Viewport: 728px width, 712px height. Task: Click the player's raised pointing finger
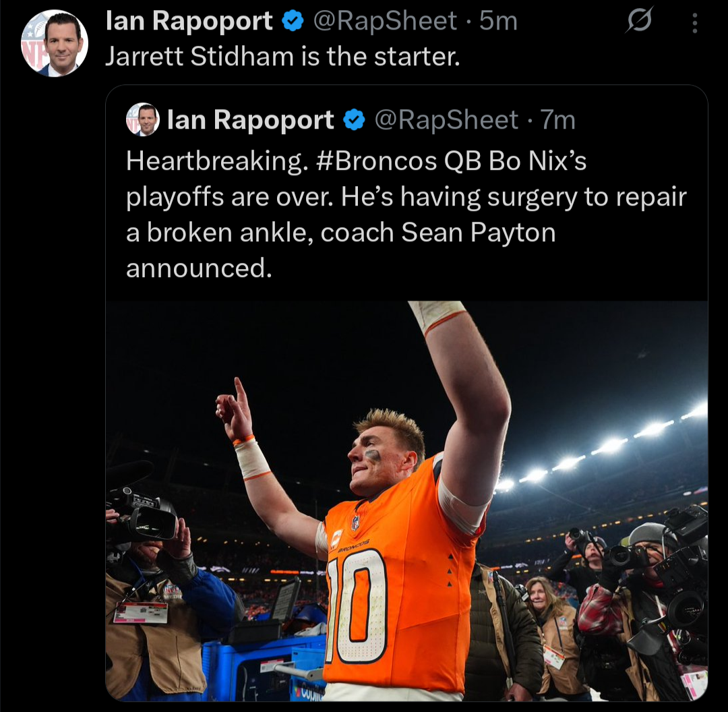238,390
